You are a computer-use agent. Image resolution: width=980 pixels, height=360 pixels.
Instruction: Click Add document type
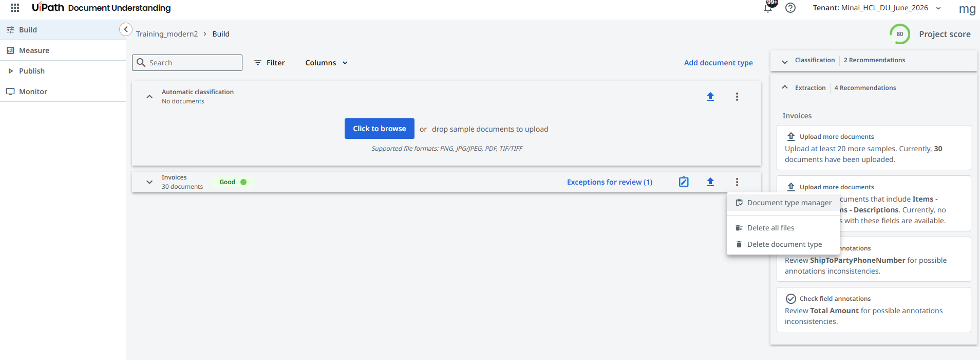pos(718,63)
